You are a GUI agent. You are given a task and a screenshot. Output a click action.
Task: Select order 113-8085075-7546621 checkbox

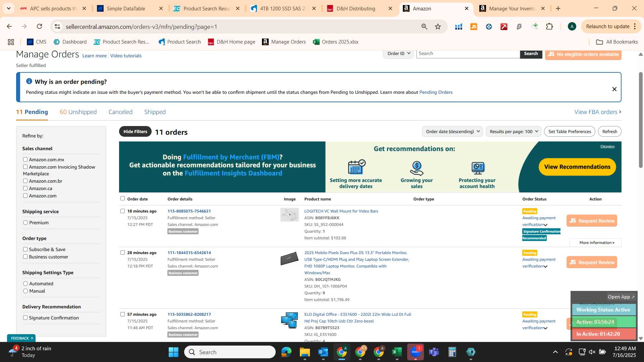[x=122, y=211]
